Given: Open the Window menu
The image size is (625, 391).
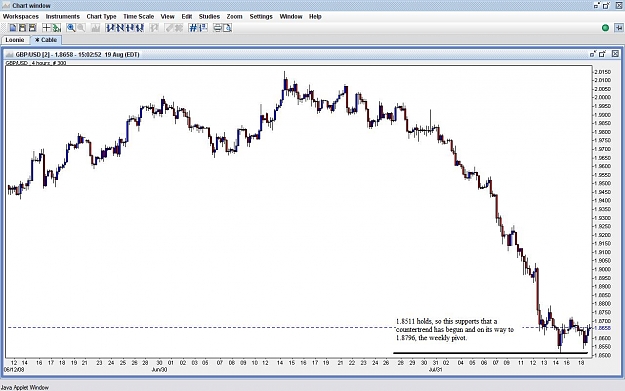Looking at the screenshot, I should tap(291, 16).
